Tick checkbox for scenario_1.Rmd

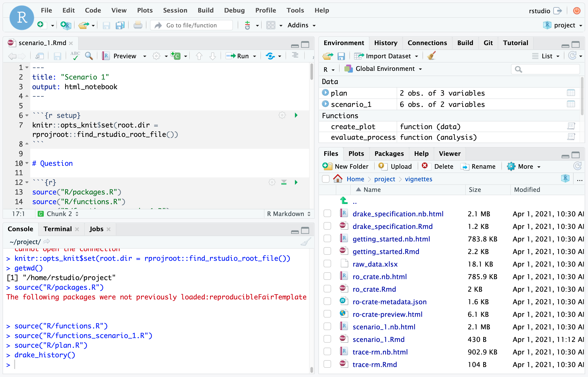pyautogui.click(x=327, y=339)
